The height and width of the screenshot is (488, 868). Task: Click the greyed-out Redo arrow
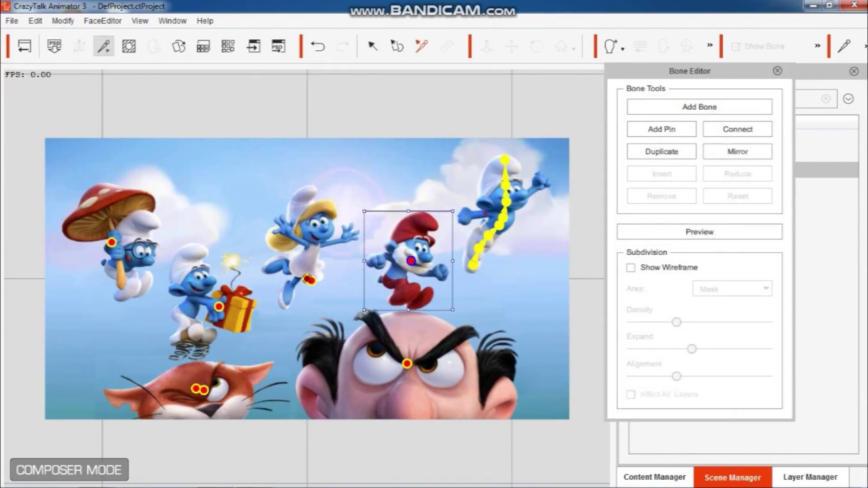(343, 46)
